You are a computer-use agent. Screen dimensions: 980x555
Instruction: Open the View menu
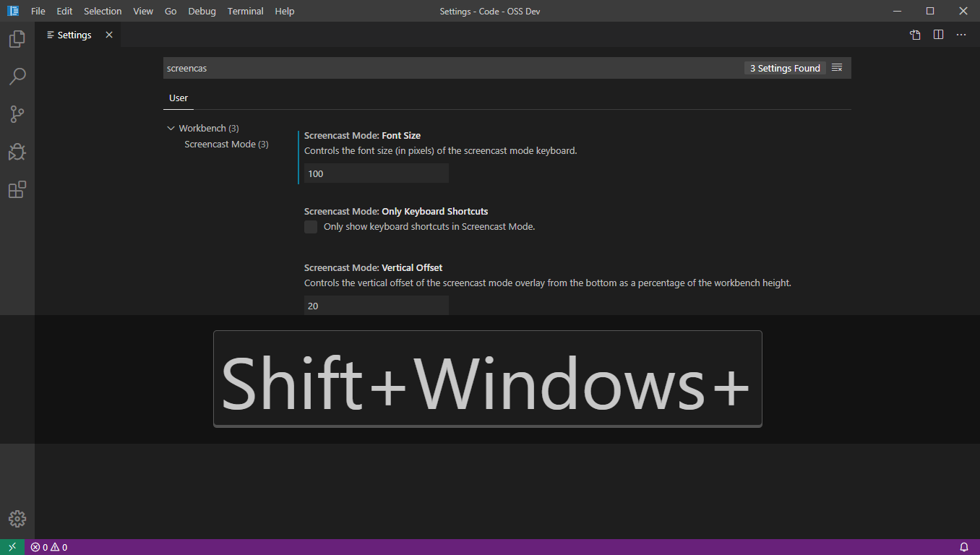[143, 11]
